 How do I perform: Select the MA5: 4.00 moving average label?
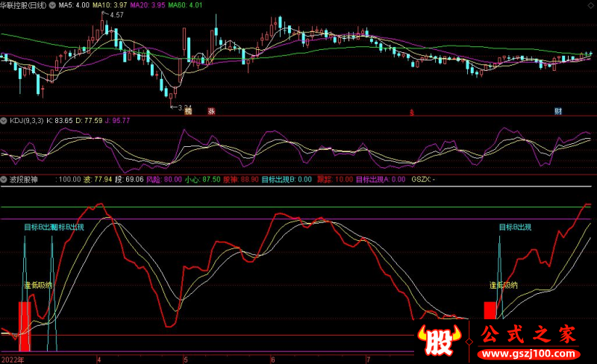pos(73,4)
